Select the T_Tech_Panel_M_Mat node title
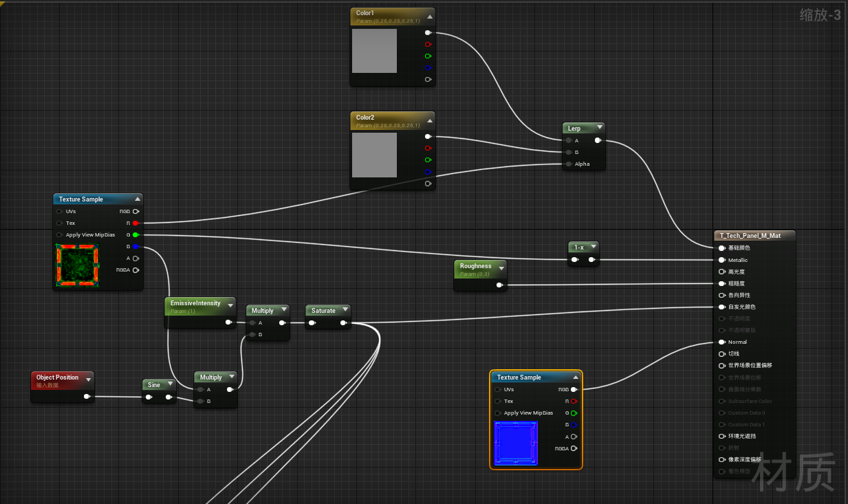Image resolution: width=848 pixels, height=504 pixels. coord(750,235)
